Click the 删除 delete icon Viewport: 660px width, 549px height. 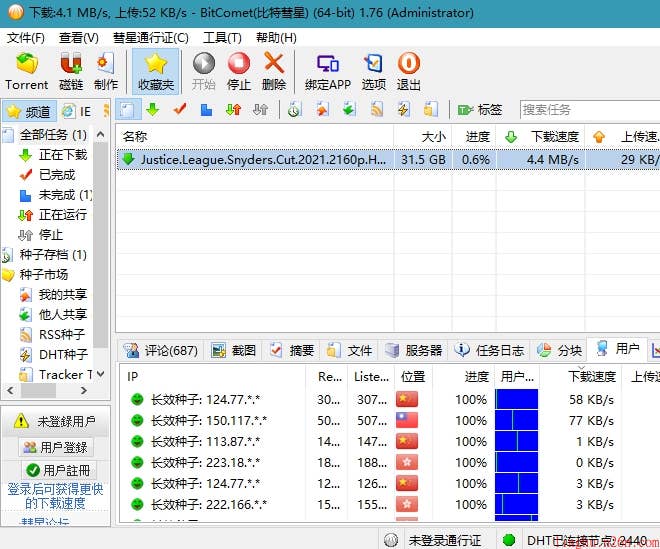[x=274, y=71]
